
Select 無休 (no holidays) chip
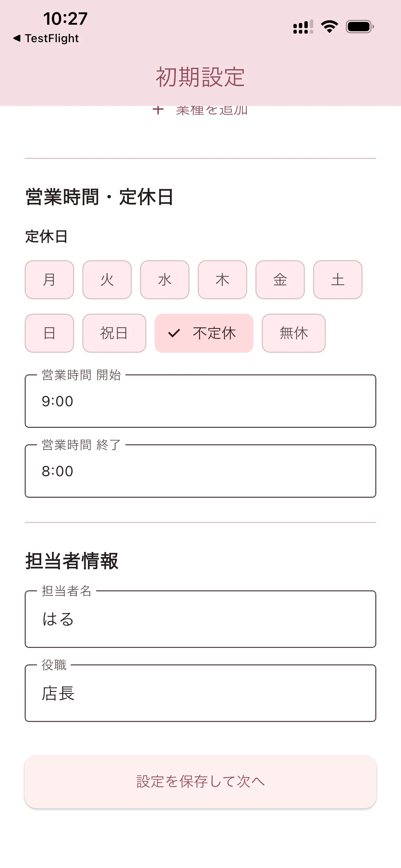click(294, 333)
